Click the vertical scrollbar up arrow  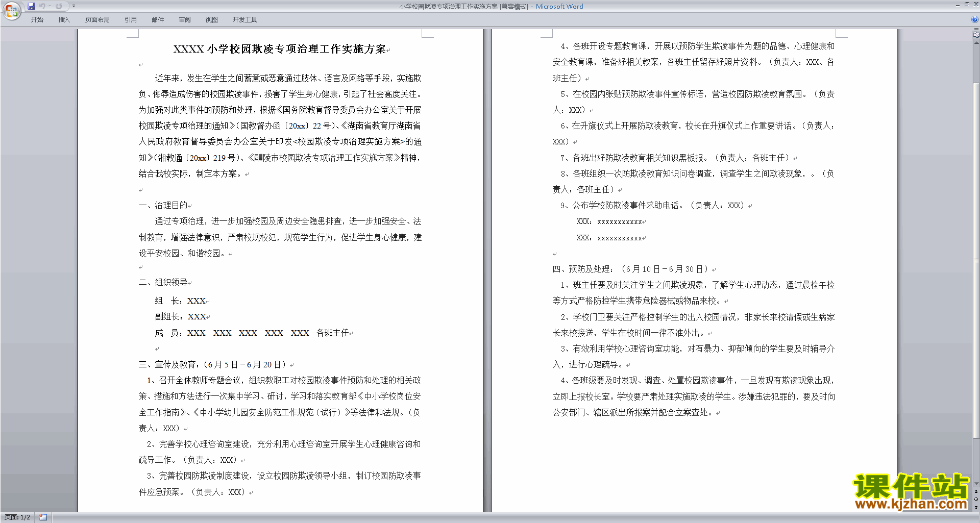coord(976,43)
